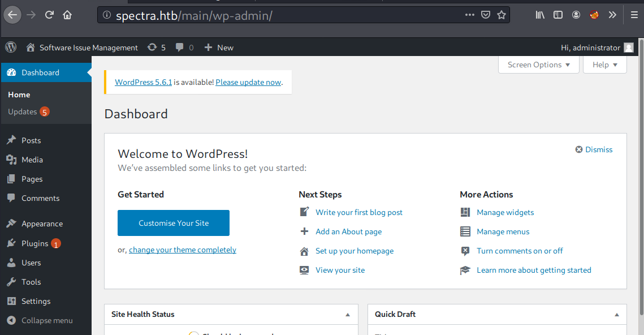The width and height of the screenshot is (644, 335).
Task: Click the browser URL address bar
Action: (283, 15)
